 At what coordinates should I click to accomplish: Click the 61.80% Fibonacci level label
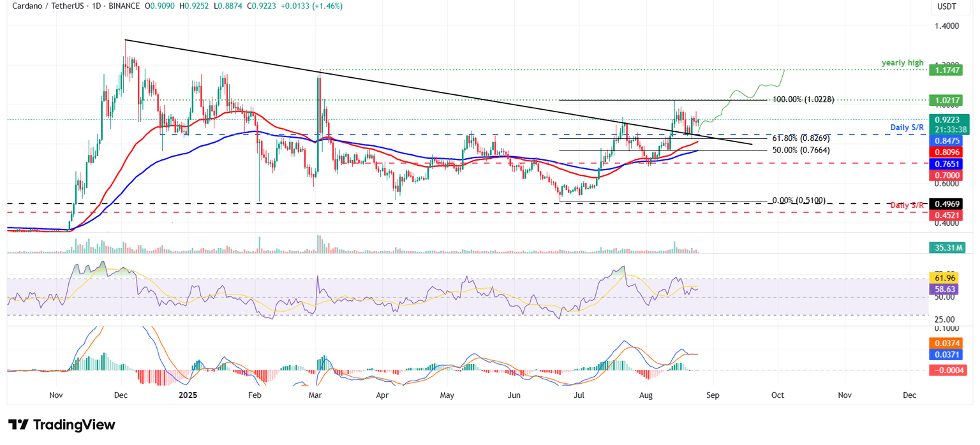coord(801,137)
